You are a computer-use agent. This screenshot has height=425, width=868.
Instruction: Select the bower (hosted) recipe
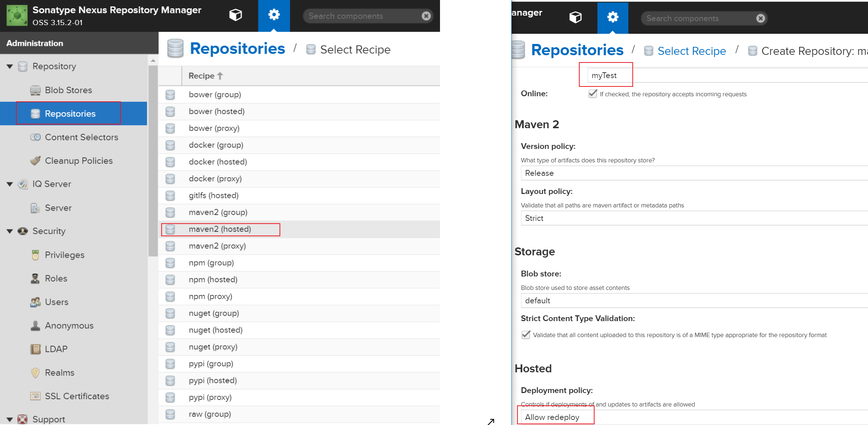[299, 112]
